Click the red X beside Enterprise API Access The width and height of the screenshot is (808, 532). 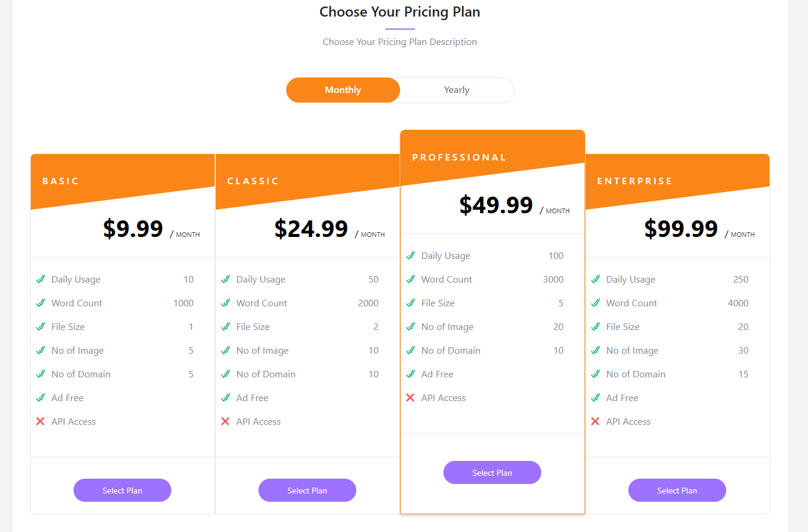595,421
